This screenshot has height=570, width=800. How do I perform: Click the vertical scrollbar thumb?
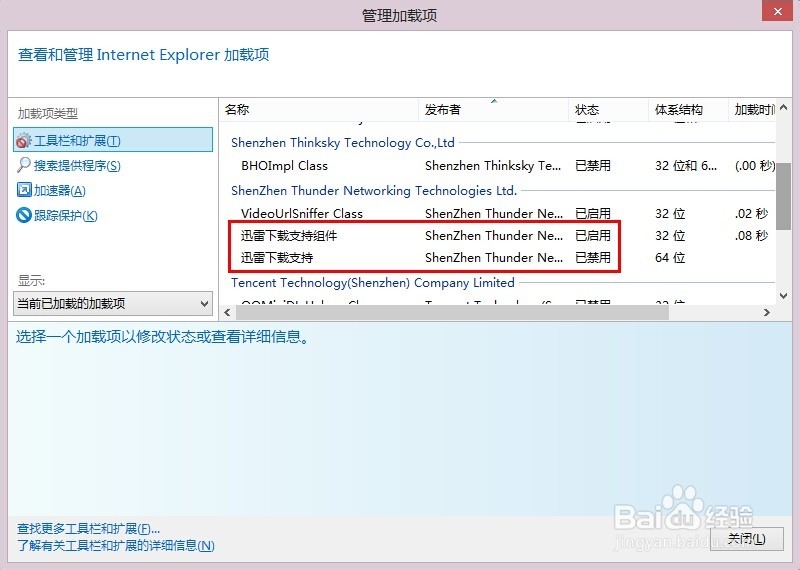pyautogui.click(x=784, y=196)
